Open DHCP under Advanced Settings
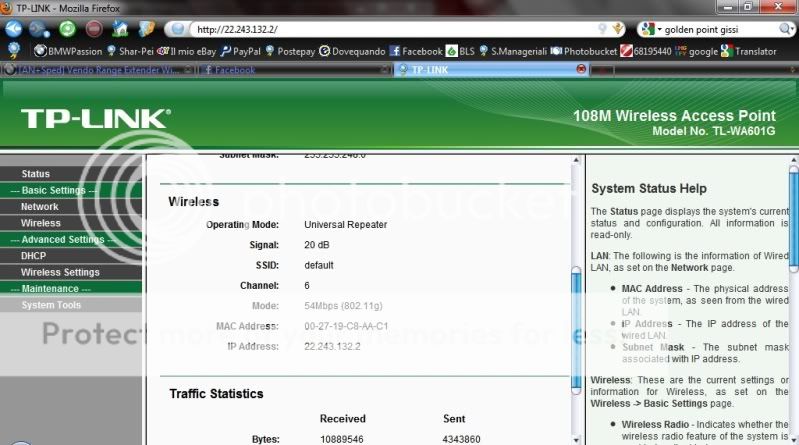Screen dimensions: 799x445 point(33,256)
